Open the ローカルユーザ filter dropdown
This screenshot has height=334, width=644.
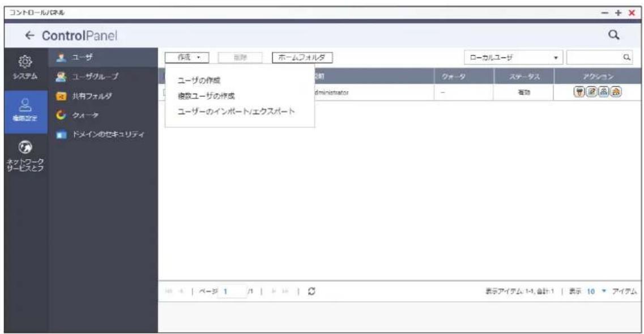pyautogui.click(x=513, y=57)
